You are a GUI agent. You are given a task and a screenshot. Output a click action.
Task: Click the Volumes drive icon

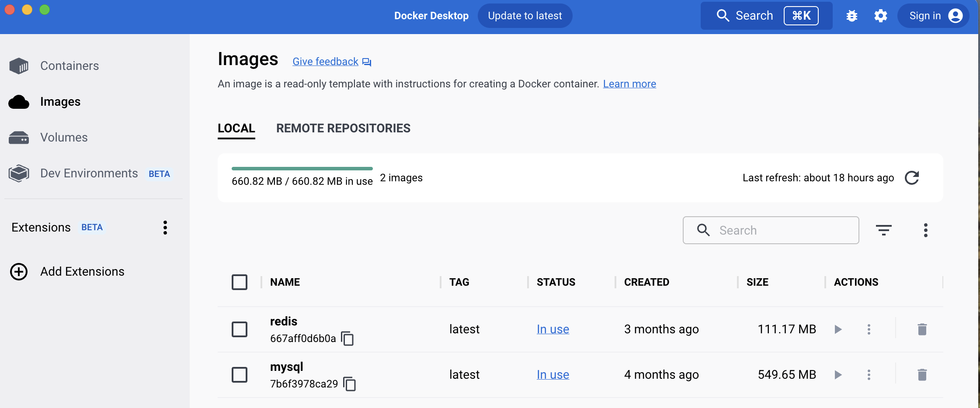click(x=19, y=138)
